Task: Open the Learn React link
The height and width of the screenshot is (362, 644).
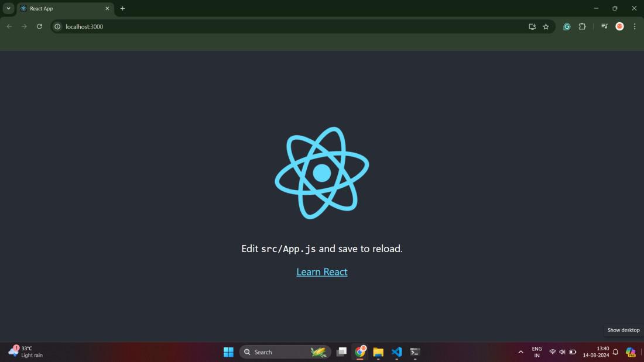Action: click(321, 272)
